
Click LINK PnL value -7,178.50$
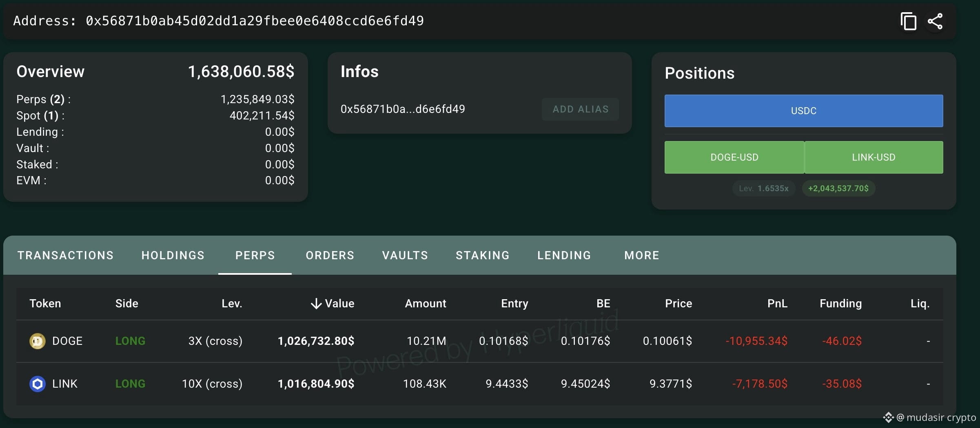760,384
